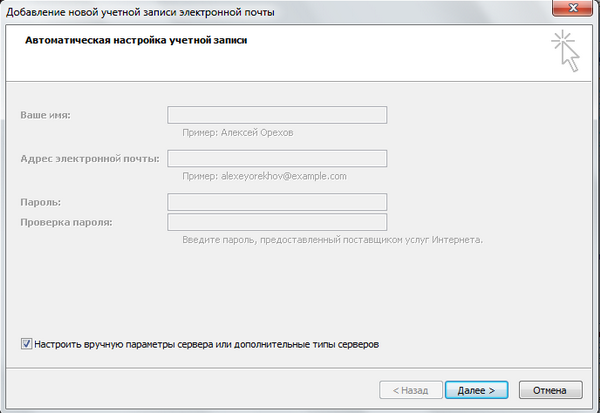The image size is (600, 413).
Task: Close the add account dialog window
Action: 573,10
